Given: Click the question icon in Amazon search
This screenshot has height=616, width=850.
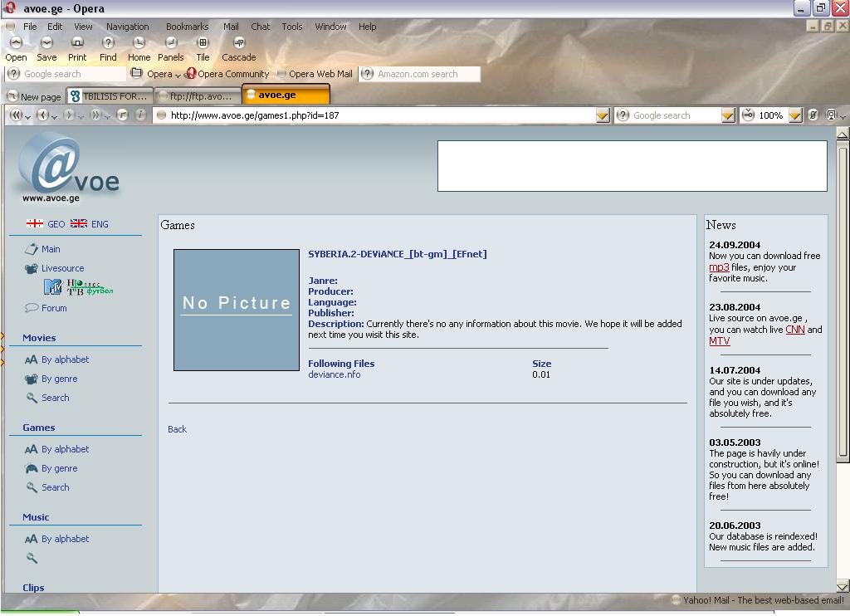Looking at the screenshot, I should 367,74.
